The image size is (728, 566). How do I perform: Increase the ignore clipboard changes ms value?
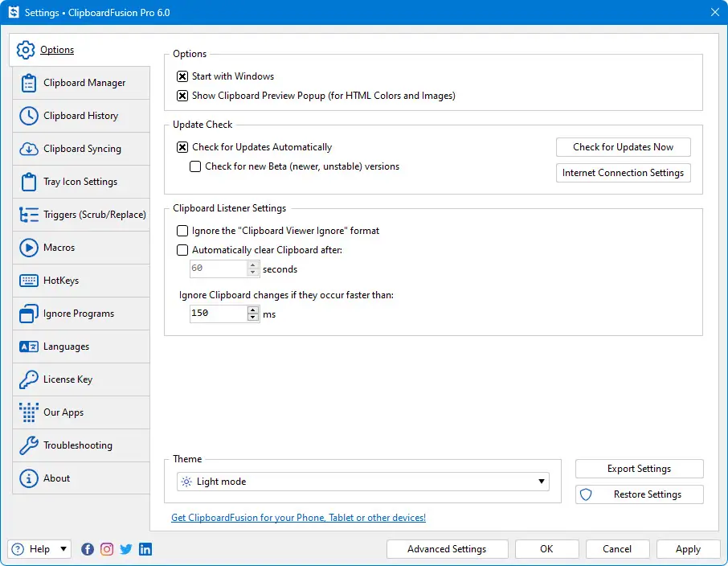click(x=254, y=310)
